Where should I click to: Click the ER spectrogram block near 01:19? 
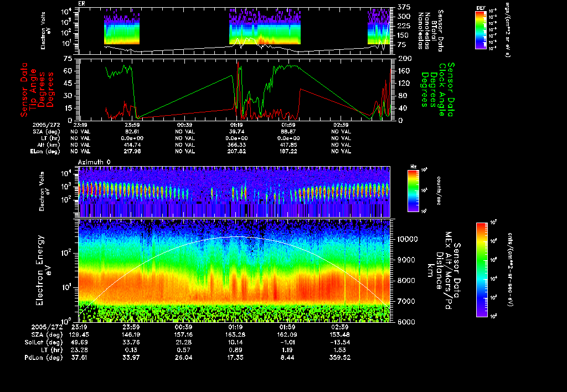click(x=265, y=28)
